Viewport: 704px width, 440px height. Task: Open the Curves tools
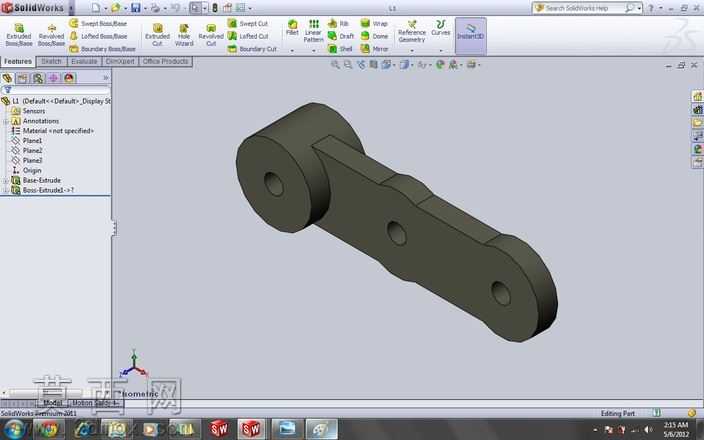point(440,28)
